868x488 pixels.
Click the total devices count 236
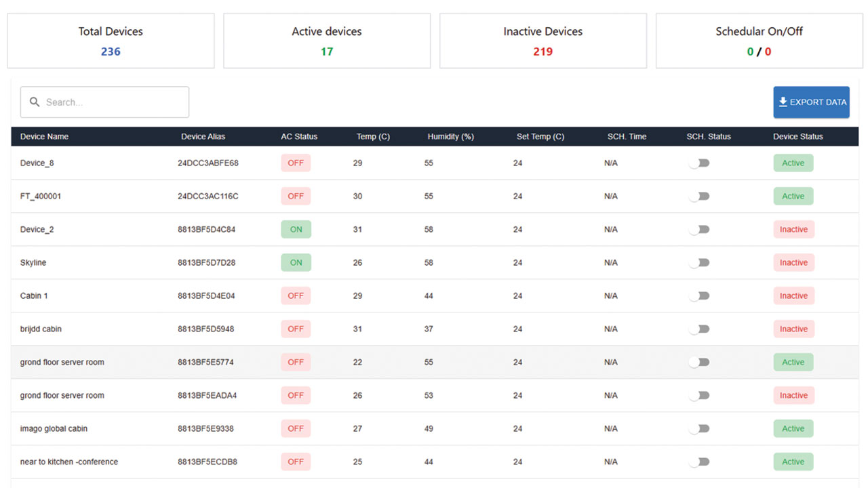coord(111,52)
